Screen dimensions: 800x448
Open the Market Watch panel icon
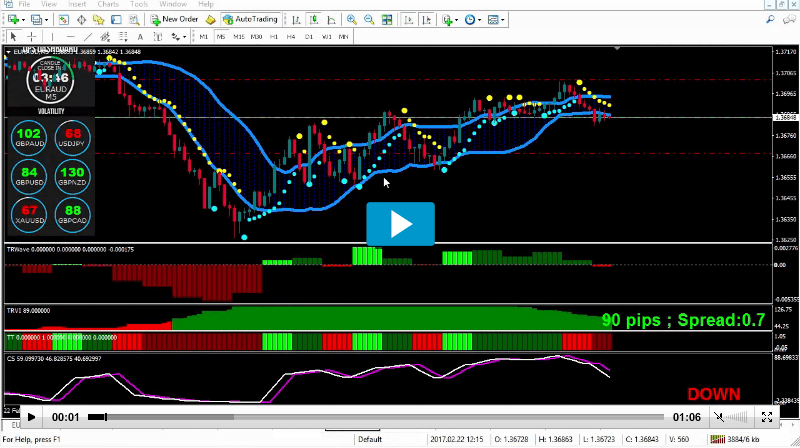click(64, 20)
